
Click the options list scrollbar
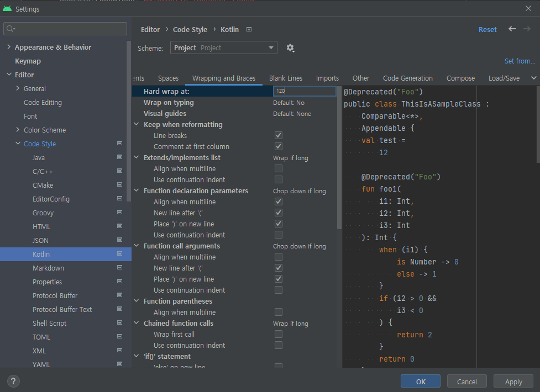tap(339, 157)
